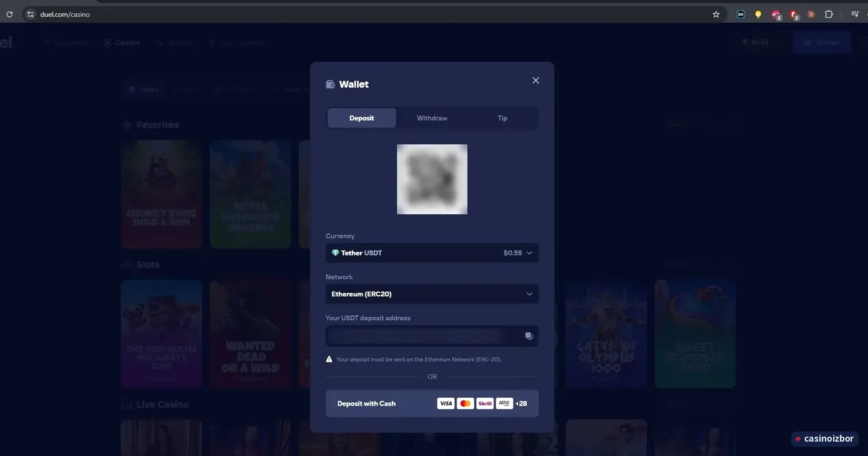Open Gates of Olympus 1000 game
868x456 pixels.
(607, 334)
